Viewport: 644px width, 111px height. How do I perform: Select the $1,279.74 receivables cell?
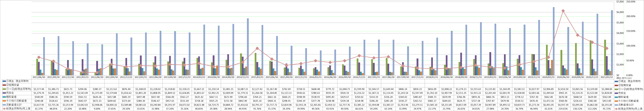coord(39,93)
